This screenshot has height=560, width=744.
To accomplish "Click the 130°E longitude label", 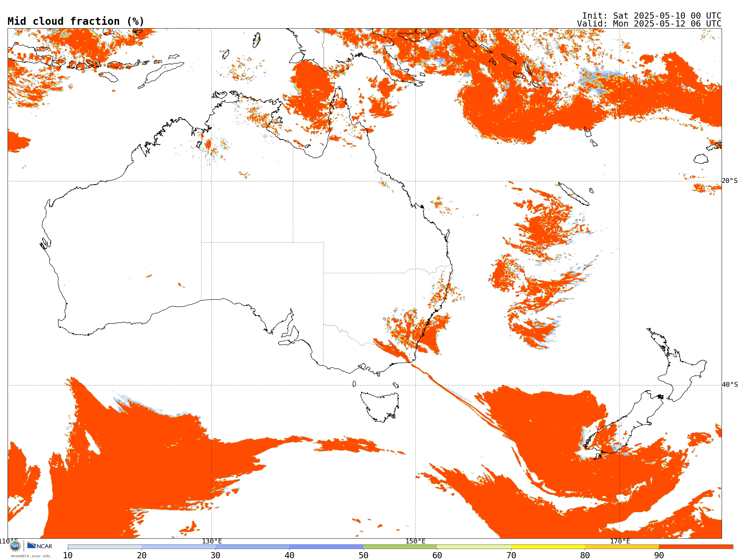I will [x=212, y=541].
